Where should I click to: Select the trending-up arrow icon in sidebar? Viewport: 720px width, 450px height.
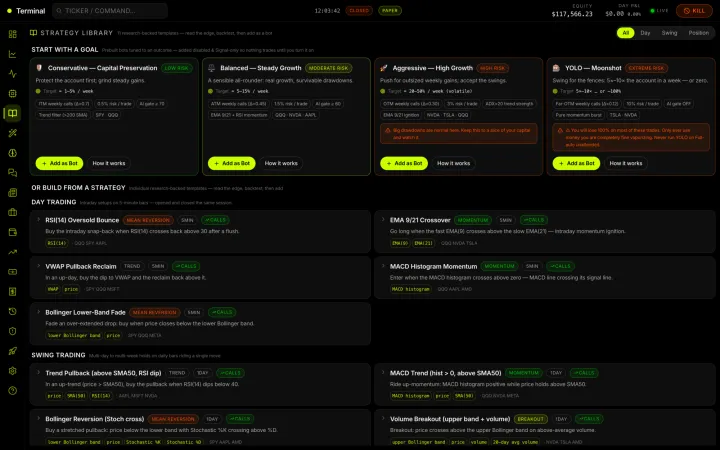[x=12, y=252]
